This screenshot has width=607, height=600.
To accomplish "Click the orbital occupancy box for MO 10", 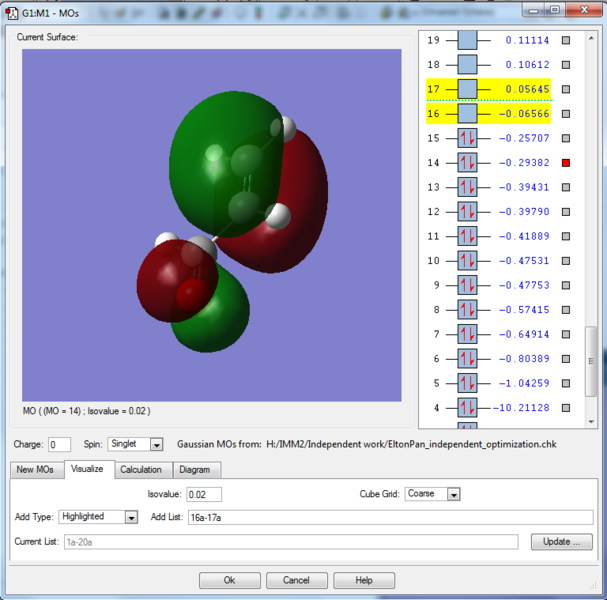I will point(467,261).
